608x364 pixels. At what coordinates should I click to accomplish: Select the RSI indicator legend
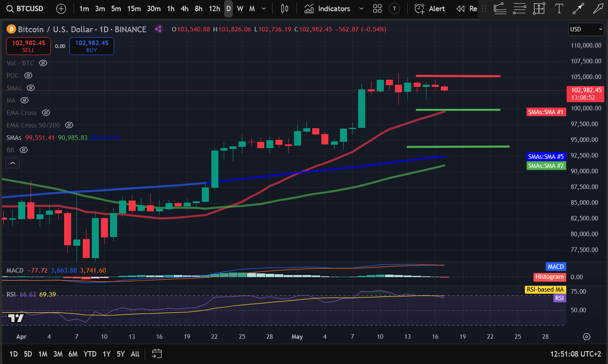[x=31, y=295]
